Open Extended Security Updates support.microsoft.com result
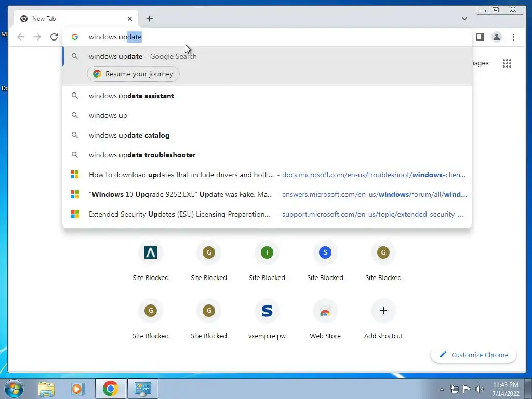 267,214
